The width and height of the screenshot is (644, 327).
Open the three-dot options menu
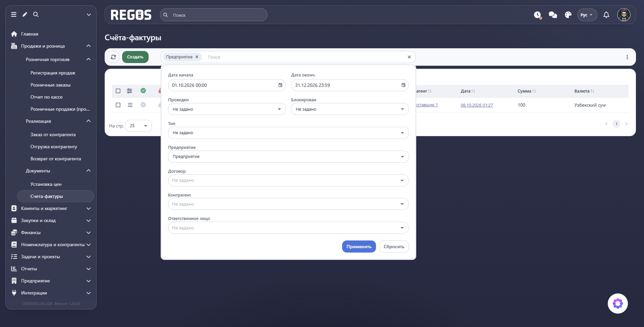pyautogui.click(x=627, y=57)
